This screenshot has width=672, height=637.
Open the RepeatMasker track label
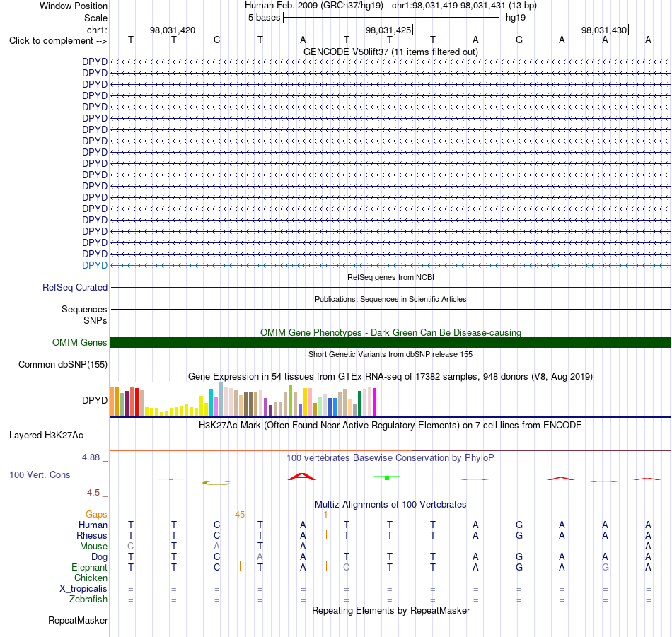(x=78, y=620)
